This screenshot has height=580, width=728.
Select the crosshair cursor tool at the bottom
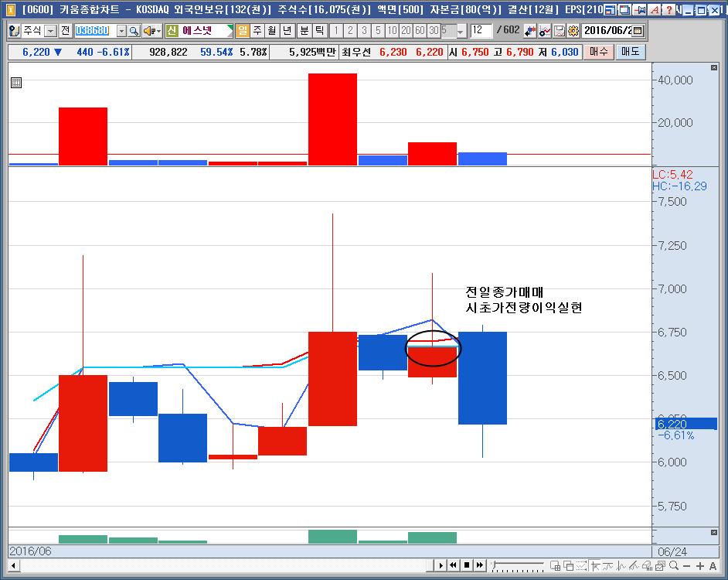[595, 565]
